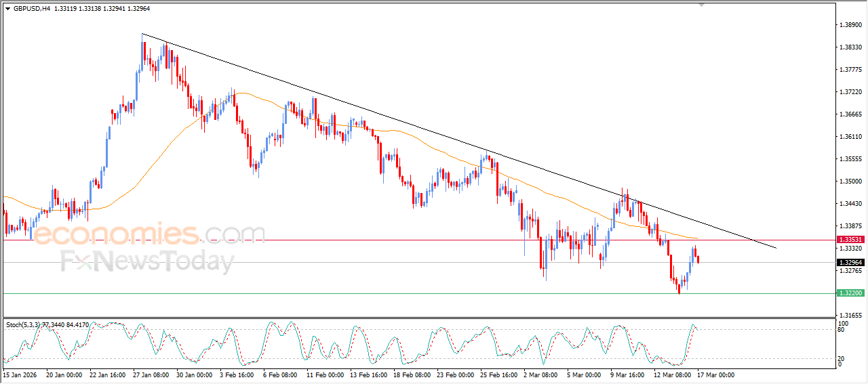The image size is (868, 384).
Task: Click the 3 Feb 16:00 time label
Action: coord(238,375)
